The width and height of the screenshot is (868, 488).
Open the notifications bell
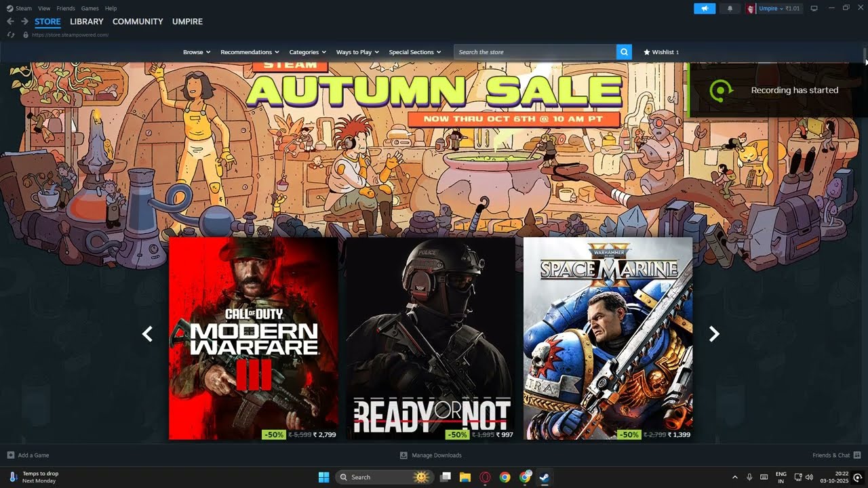click(x=730, y=8)
